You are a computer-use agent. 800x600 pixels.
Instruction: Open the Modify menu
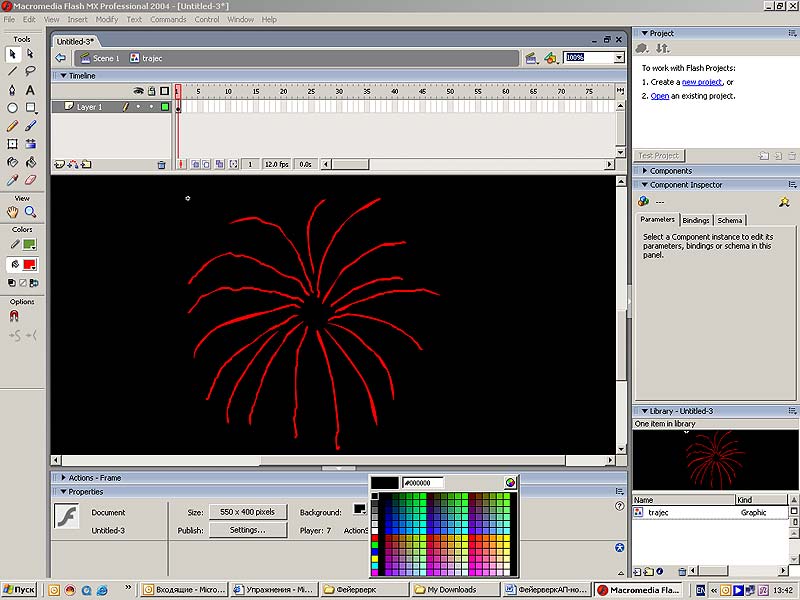106,19
